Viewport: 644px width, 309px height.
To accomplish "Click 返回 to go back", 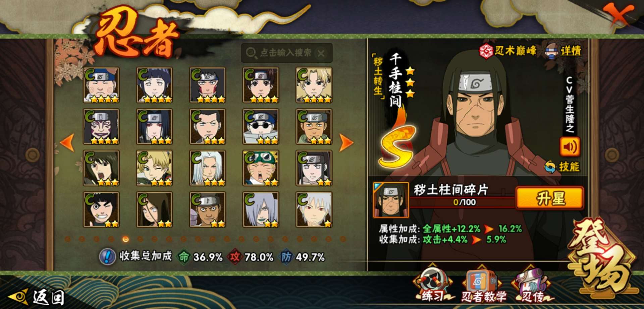I will tap(38, 297).
